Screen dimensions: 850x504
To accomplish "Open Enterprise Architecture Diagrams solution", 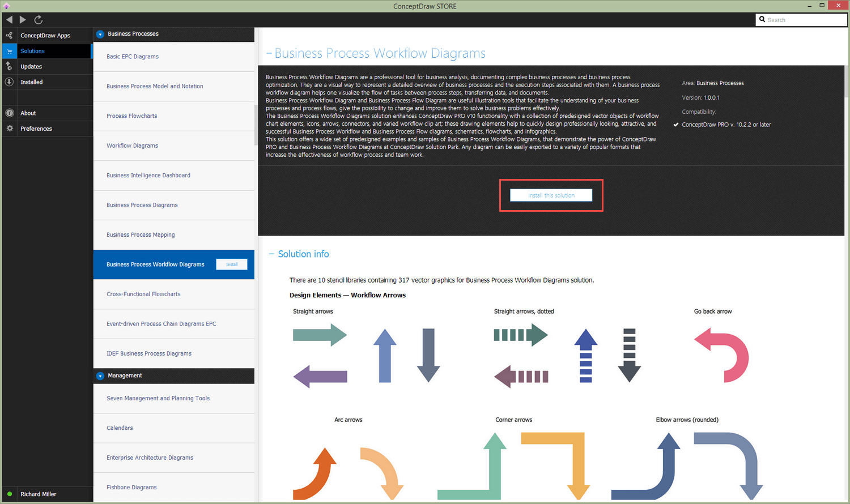I will point(173,458).
